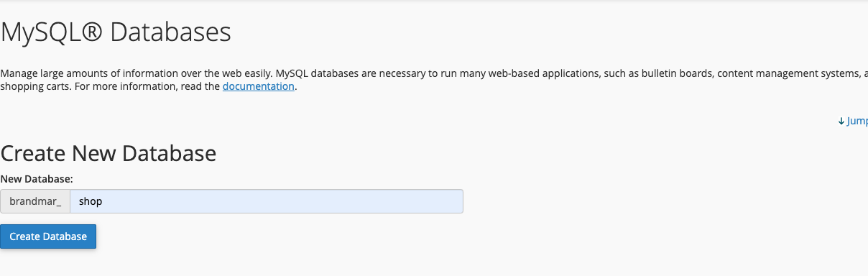Select the MySQL® Databases page heading
Screen dimensions: 868x276
click(116, 32)
